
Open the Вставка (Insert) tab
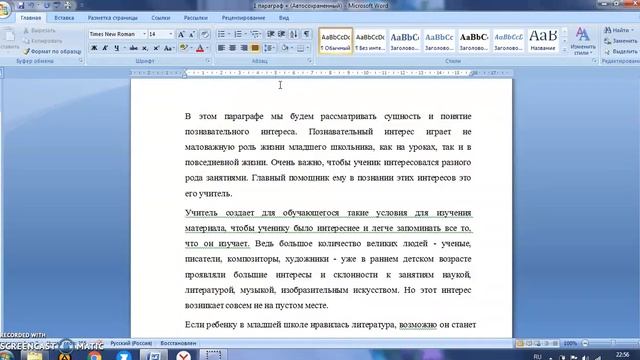[64, 18]
